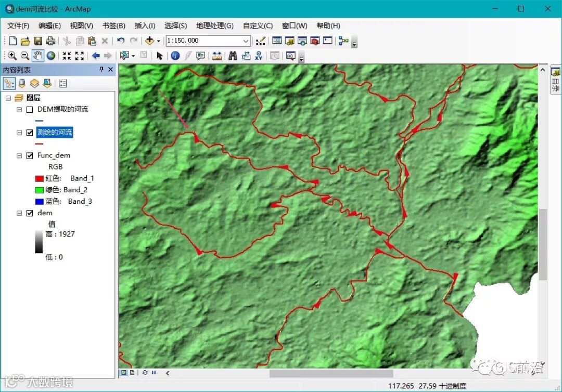Uncheck the 测绘的河流 layer
The height and width of the screenshot is (392, 562).
(x=30, y=133)
